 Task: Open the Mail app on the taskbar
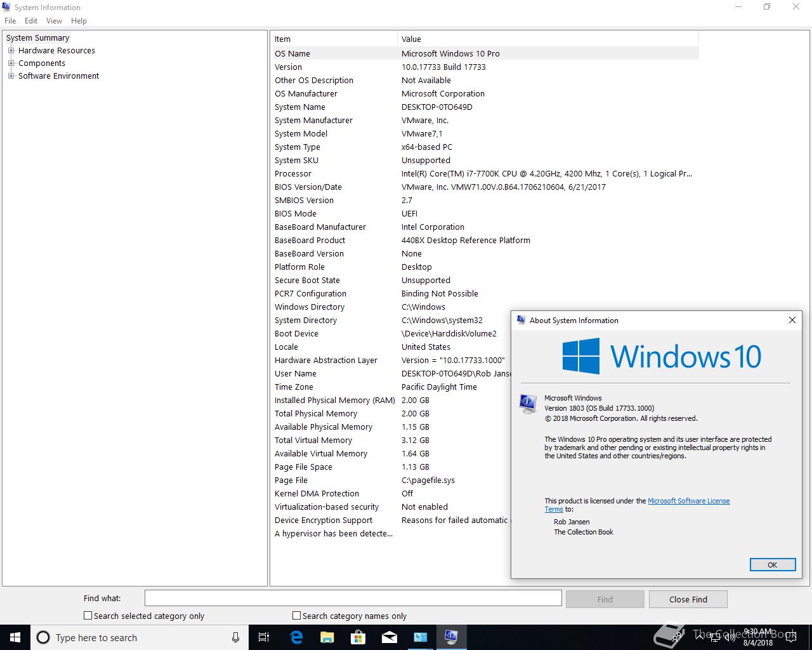pos(389,637)
